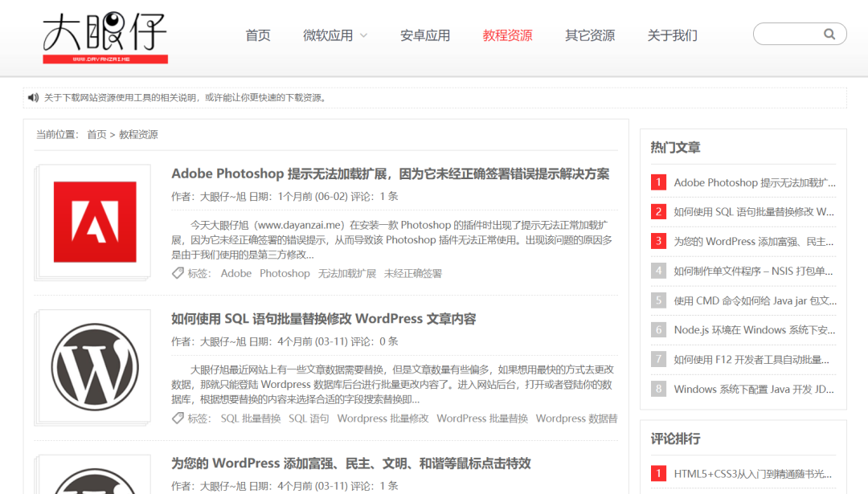The height and width of the screenshot is (494, 868).
Task: Click the 热门文章 heading
Action: (675, 148)
